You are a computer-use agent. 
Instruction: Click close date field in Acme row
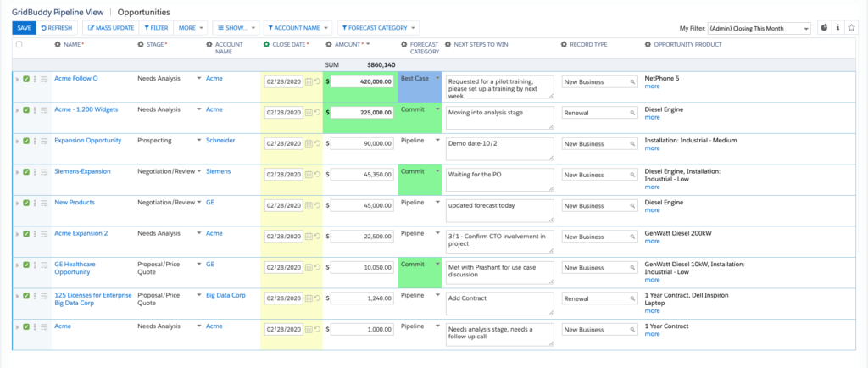pyautogui.click(x=284, y=329)
